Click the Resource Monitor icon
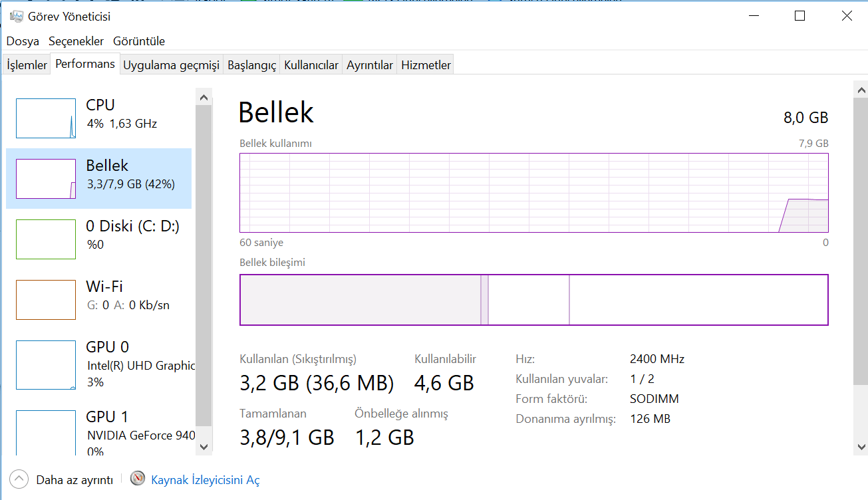 point(138,479)
